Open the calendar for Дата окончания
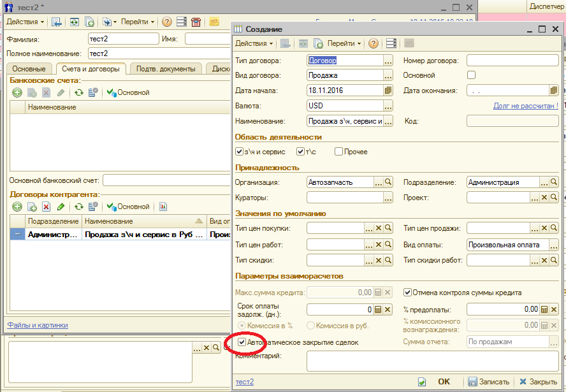 (554, 91)
